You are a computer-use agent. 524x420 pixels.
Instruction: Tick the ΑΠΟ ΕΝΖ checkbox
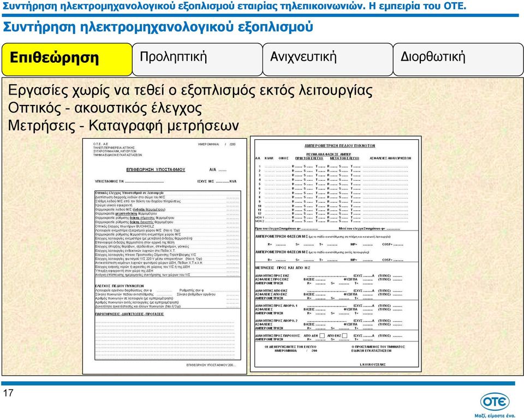345,335
